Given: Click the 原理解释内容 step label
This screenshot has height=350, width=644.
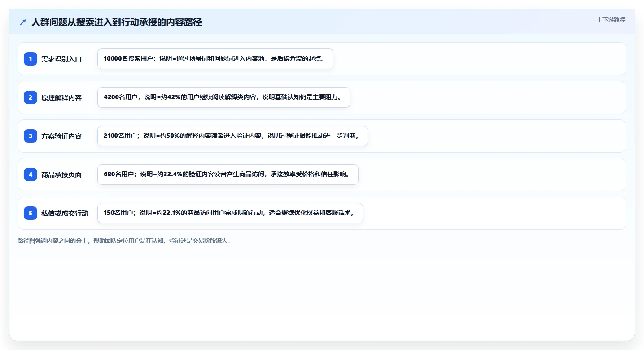Looking at the screenshot, I should [x=61, y=97].
